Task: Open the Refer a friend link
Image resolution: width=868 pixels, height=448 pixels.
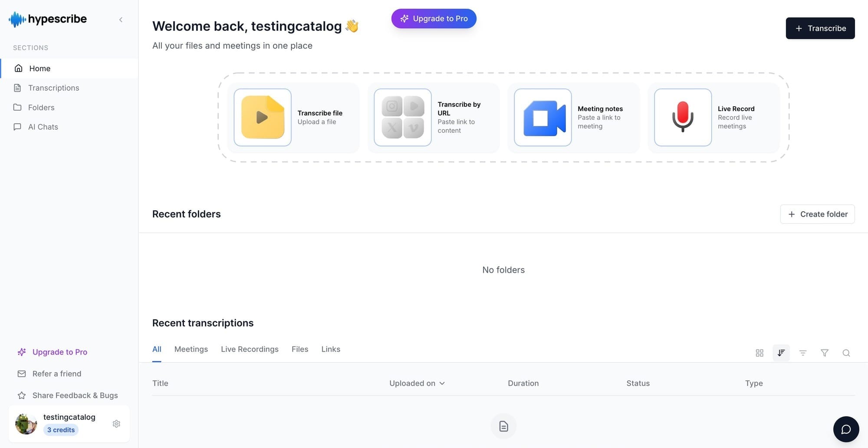Action: coord(56,374)
